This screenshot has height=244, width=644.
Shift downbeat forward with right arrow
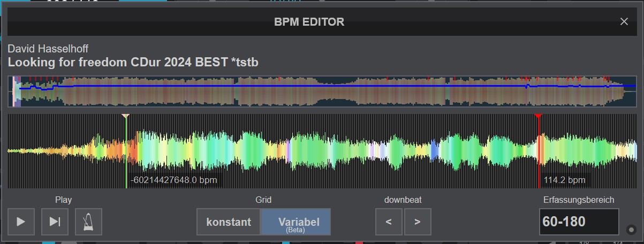pos(418,222)
